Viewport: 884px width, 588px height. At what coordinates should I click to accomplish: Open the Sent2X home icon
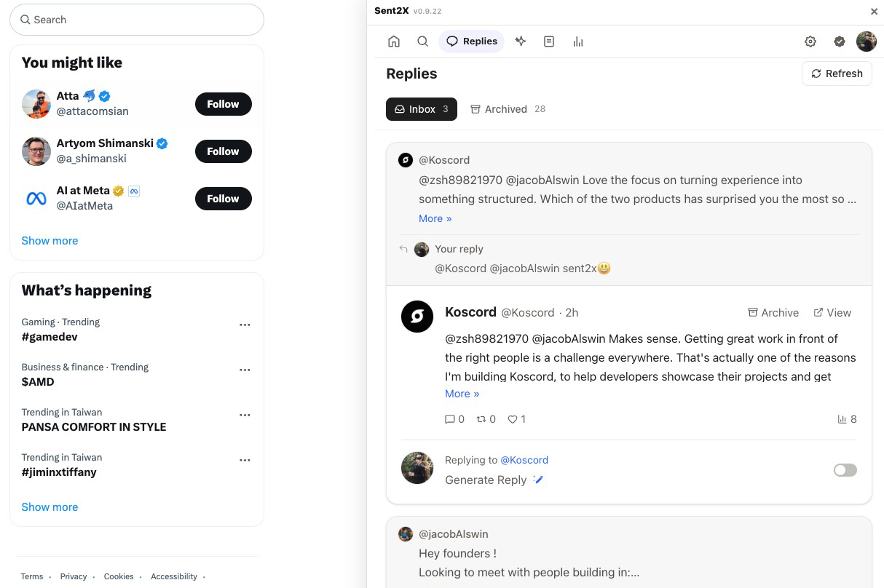pos(394,41)
